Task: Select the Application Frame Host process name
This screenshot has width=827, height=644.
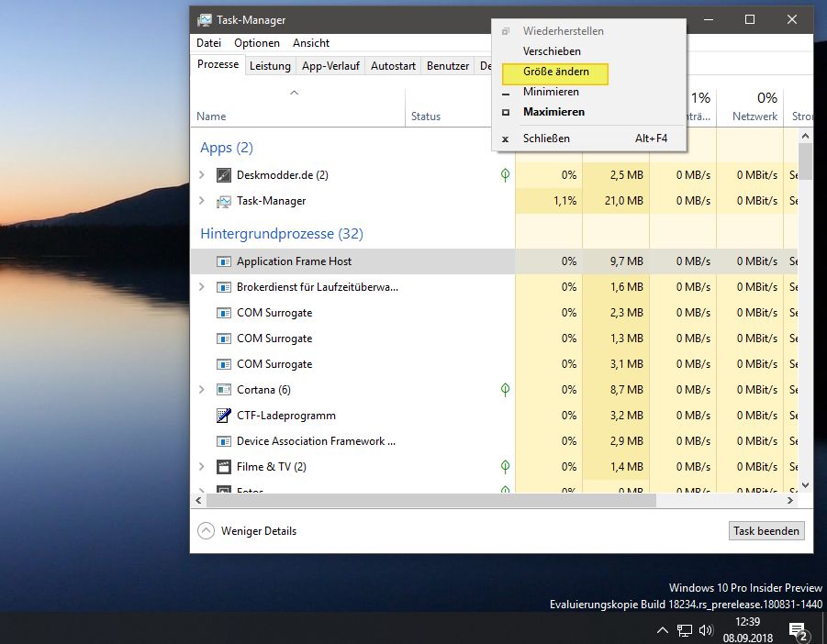Action: click(x=294, y=261)
